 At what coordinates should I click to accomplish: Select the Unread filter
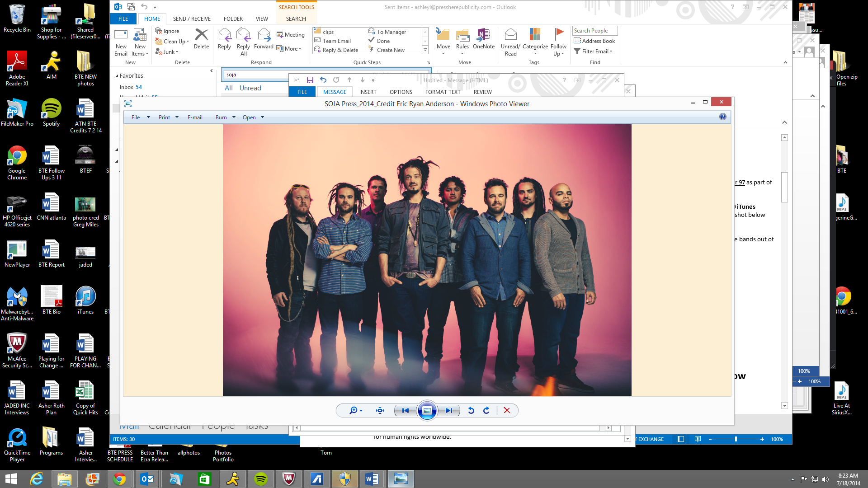tap(250, 88)
